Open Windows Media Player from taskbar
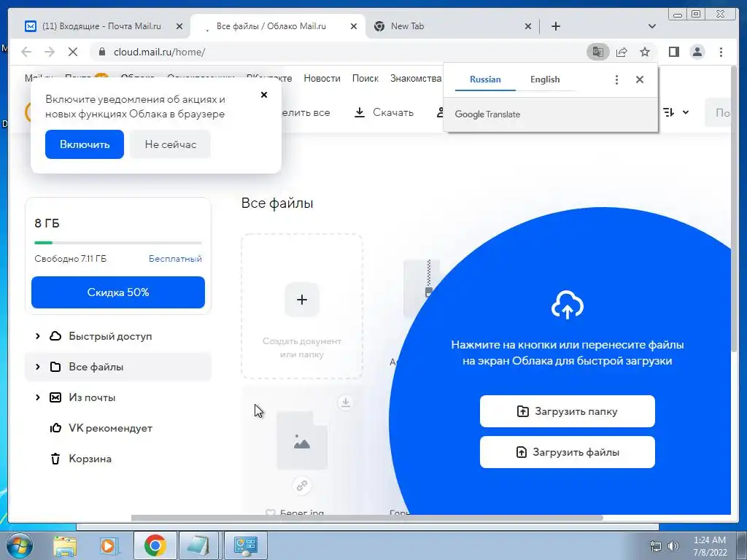Screen dimensions: 747x560 (x=109, y=545)
